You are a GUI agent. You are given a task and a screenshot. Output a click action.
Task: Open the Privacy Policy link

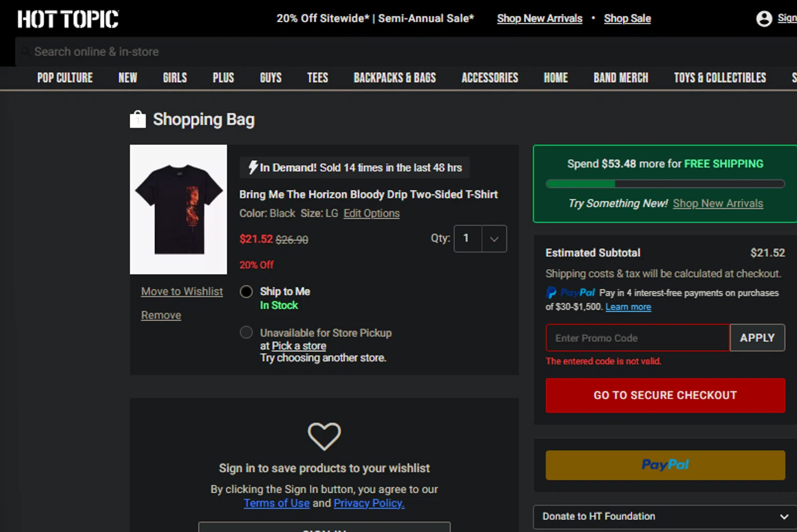369,503
